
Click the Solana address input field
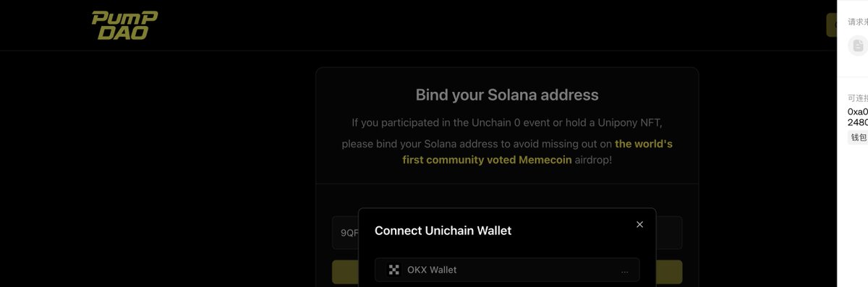pyautogui.click(x=345, y=233)
